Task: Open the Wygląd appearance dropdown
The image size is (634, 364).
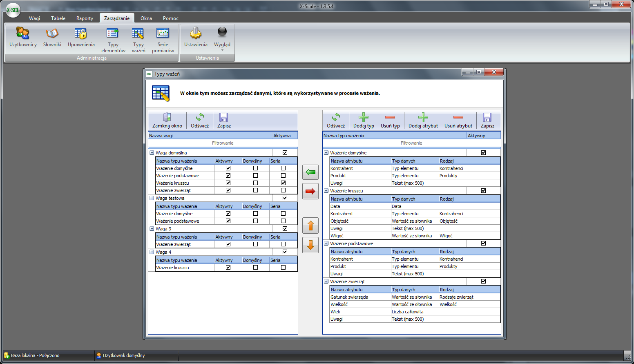Action: pyautogui.click(x=222, y=40)
